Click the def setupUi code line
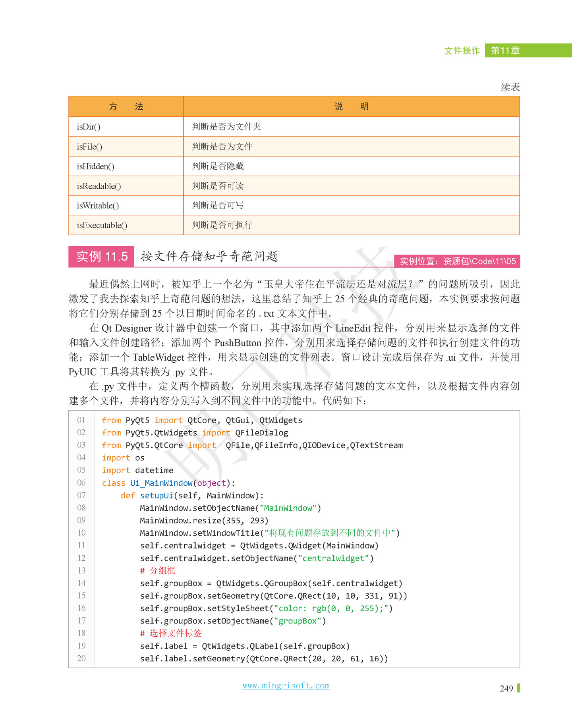The image size is (572, 728). pyautogui.click(x=192, y=495)
